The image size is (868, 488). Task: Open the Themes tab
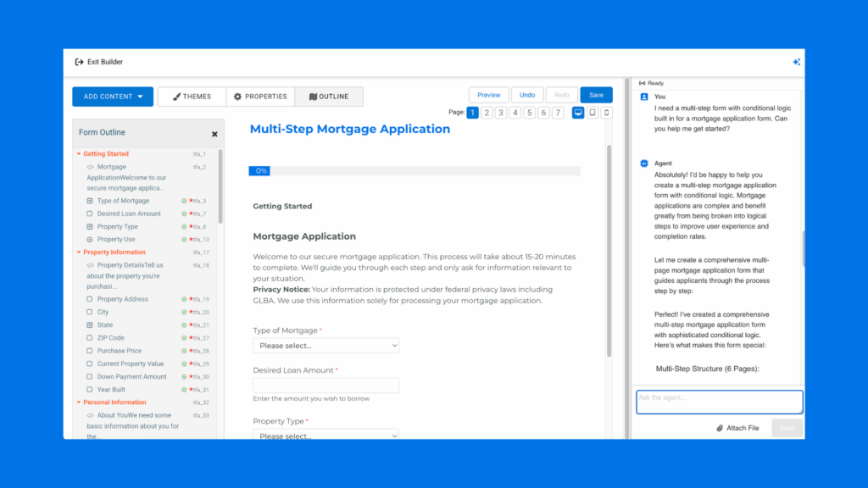[x=192, y=97]
